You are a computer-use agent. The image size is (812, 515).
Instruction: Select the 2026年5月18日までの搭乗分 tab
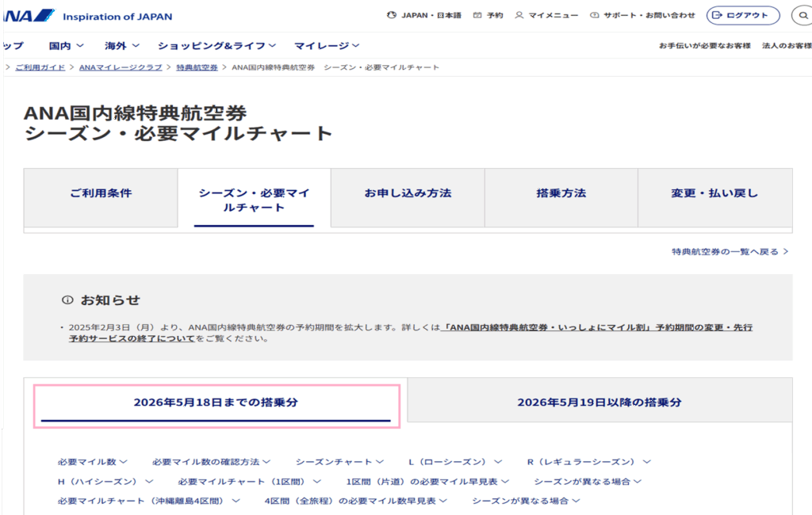[x=216, y=402]
